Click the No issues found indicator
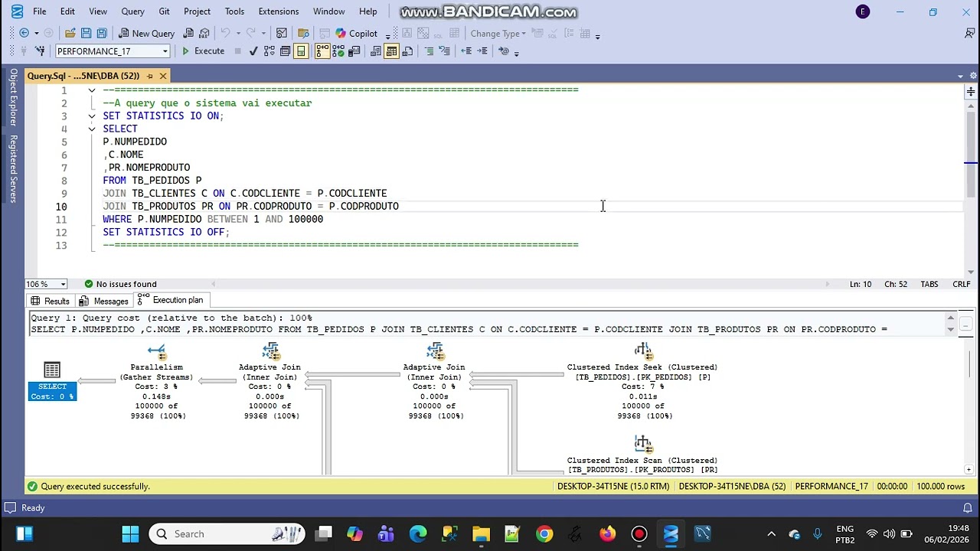 (x=120, y=284)
